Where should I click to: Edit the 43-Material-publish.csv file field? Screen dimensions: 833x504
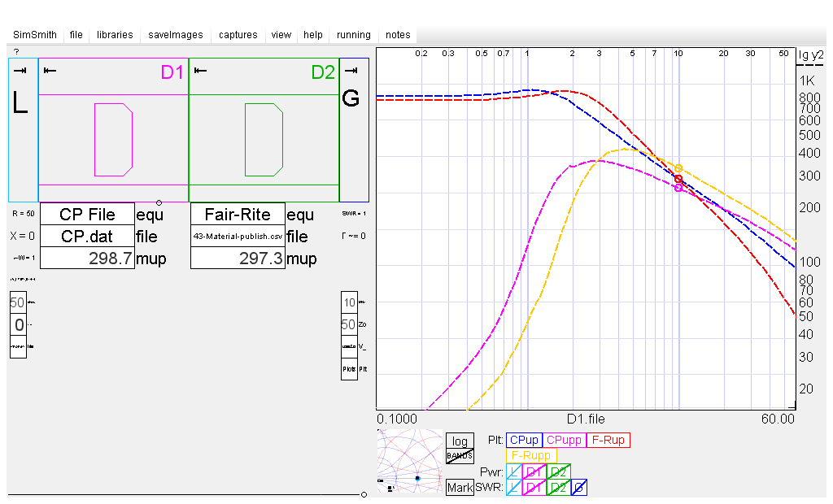238,237
